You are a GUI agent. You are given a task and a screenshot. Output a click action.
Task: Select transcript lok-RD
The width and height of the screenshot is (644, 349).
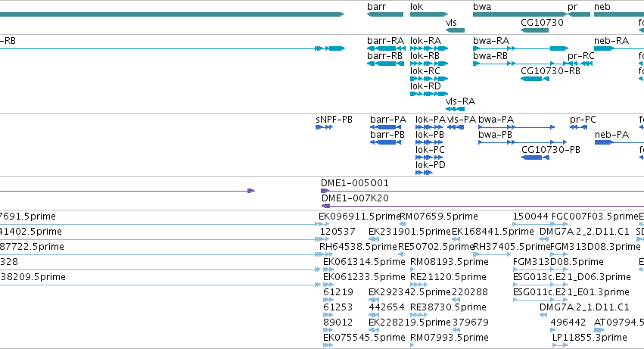click(x=429, y=94)
